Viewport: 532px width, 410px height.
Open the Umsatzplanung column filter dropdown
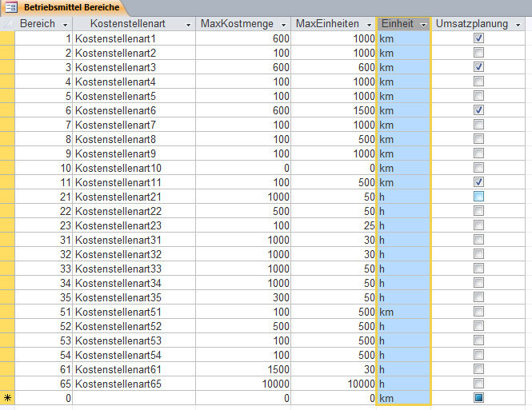518,25
